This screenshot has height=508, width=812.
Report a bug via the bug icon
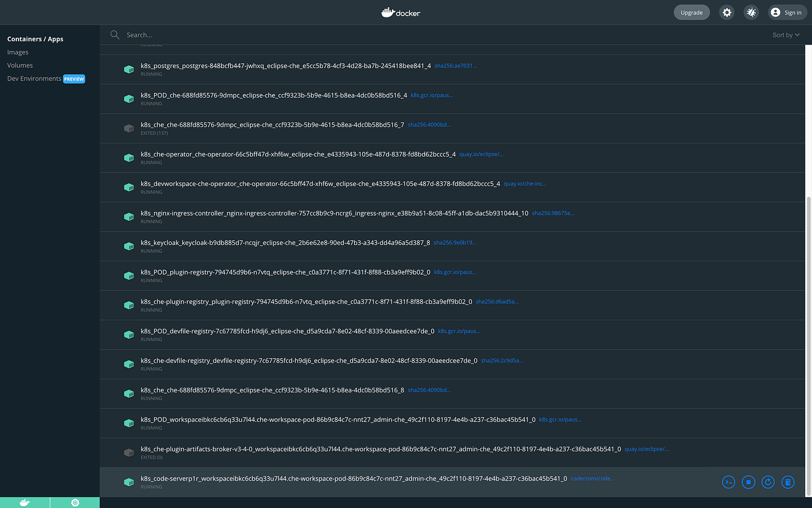tap(751, 12)
